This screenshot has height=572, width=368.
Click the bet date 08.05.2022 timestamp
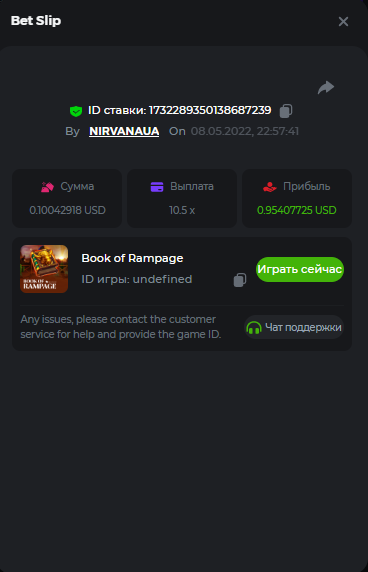(245, 131)
